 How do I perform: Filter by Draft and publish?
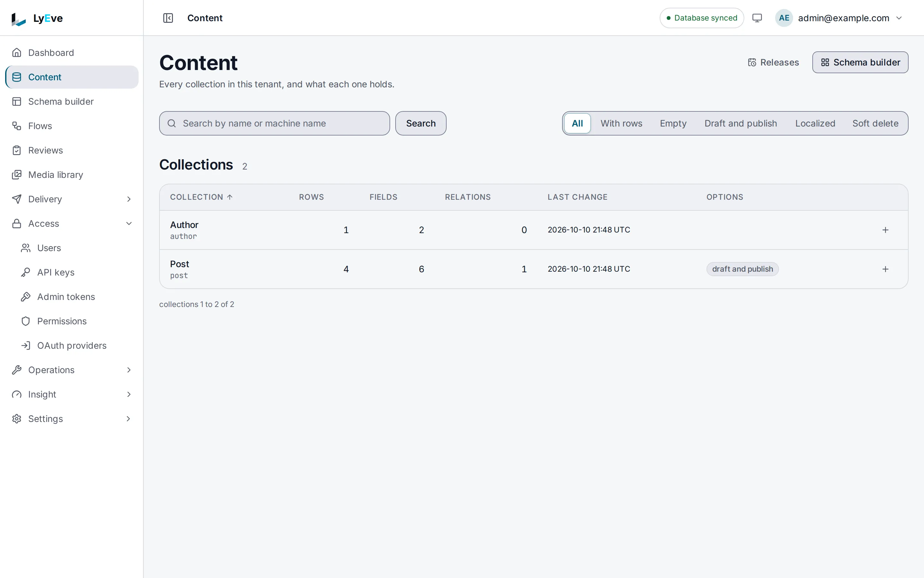point(740,124)
